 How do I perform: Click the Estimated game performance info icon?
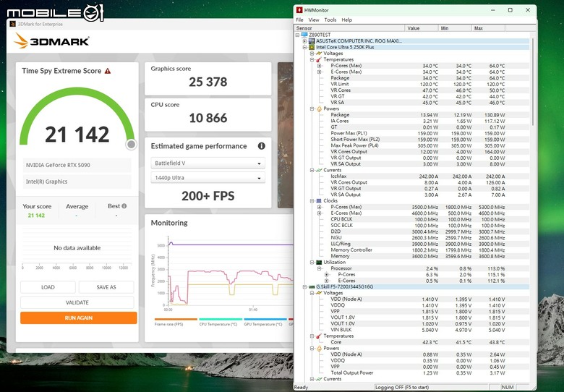tap(262, 146)
